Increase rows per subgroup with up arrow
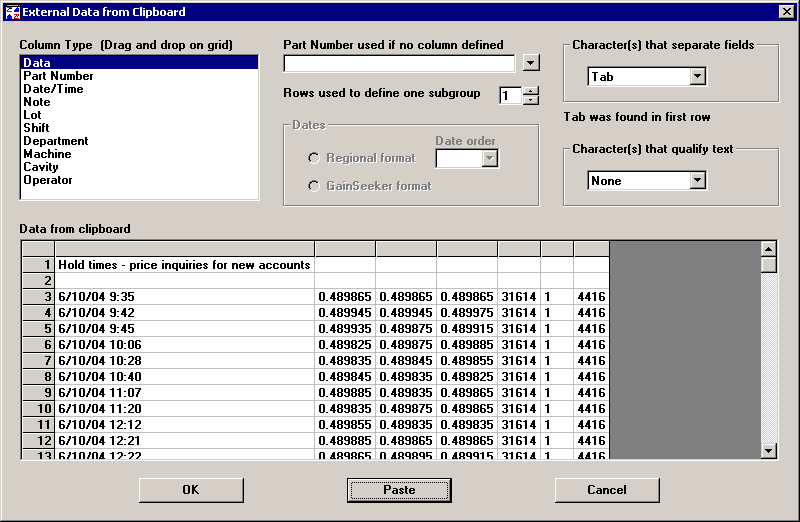Screen dimensions: 800x522 (531, 91)
